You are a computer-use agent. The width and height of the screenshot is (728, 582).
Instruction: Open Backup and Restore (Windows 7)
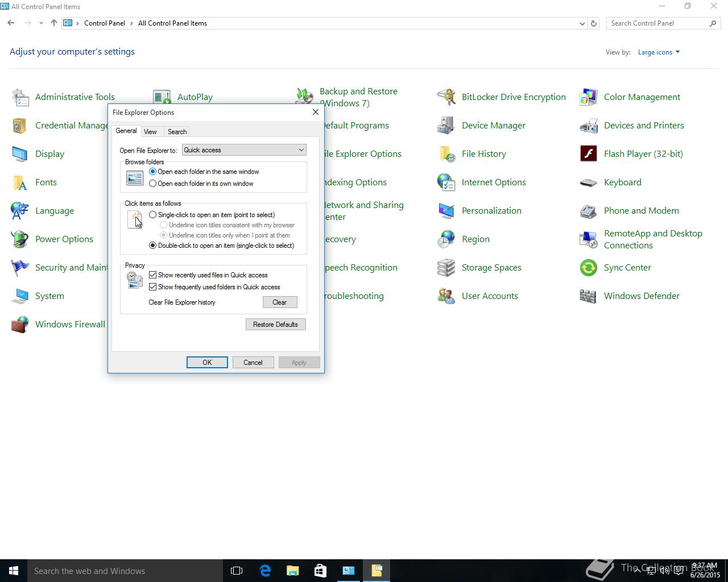coord(358,97)
